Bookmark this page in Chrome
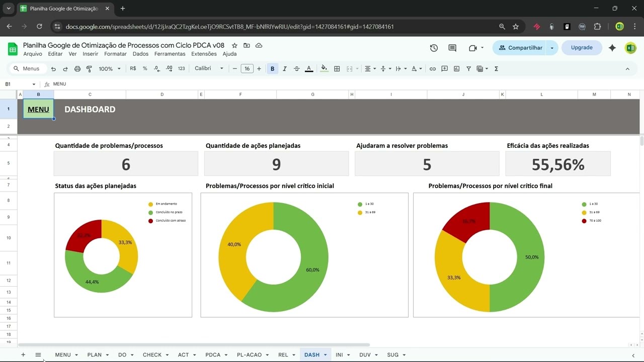Viewport: 644px width, 362px height. coord(516,27)
